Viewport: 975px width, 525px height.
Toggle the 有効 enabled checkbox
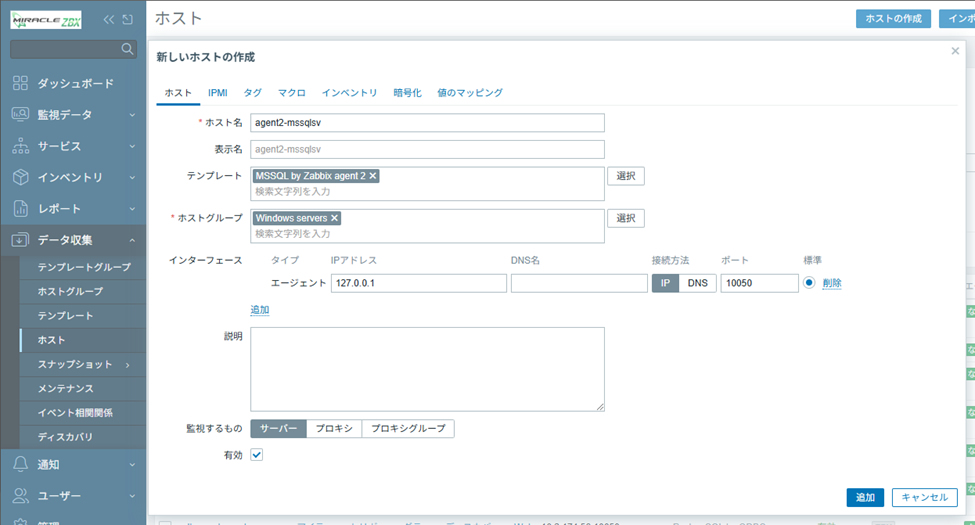tap(257, 455)
